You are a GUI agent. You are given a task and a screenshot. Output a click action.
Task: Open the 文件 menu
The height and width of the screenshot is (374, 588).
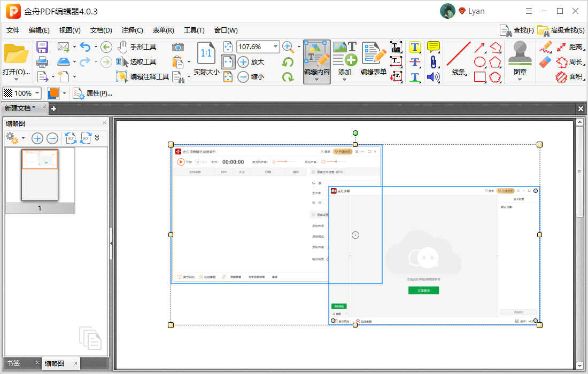point(13,30)
